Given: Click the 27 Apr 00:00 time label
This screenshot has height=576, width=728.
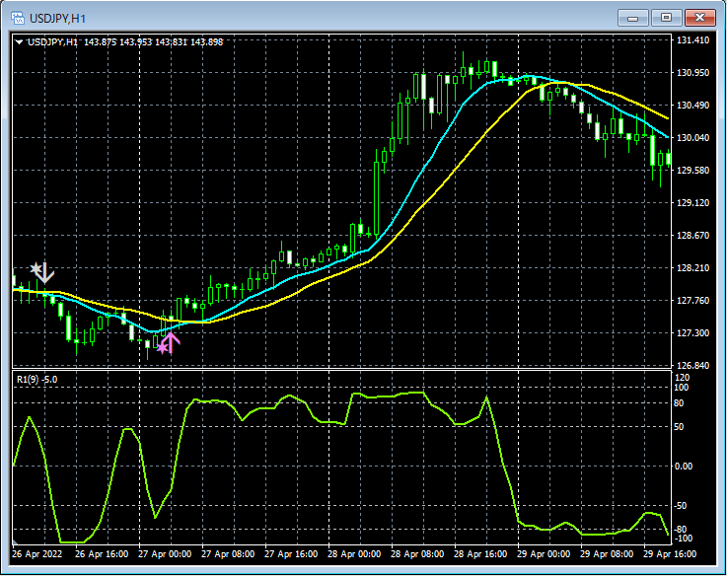Looking at the screenshot, I should (165, 554).
